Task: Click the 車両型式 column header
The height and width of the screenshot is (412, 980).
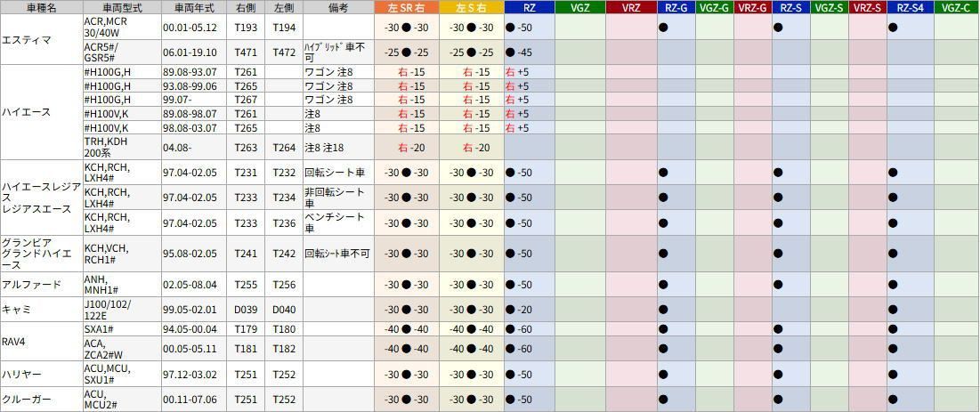Action: click(122, 7)
